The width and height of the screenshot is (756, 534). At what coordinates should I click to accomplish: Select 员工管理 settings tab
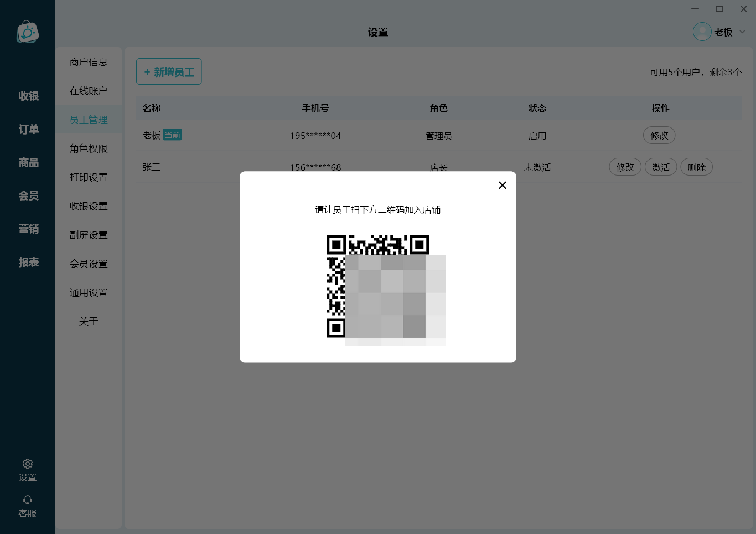(x=89, y=120)
